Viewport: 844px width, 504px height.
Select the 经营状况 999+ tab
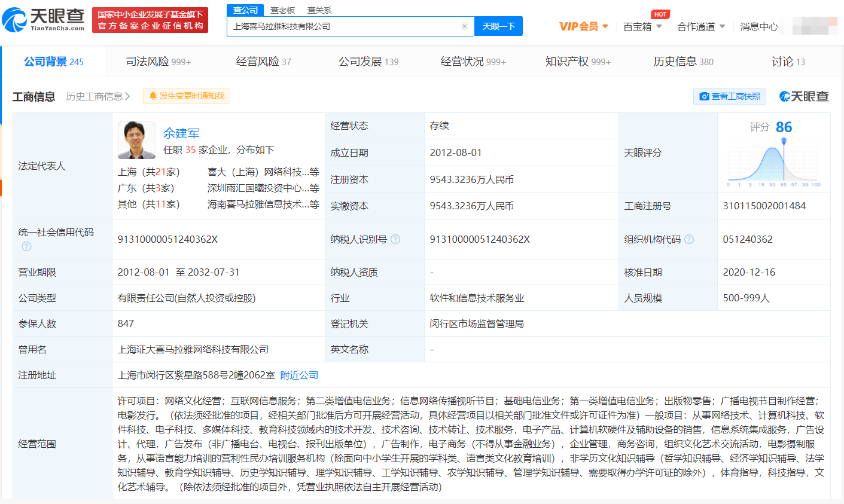click(473, 62)
